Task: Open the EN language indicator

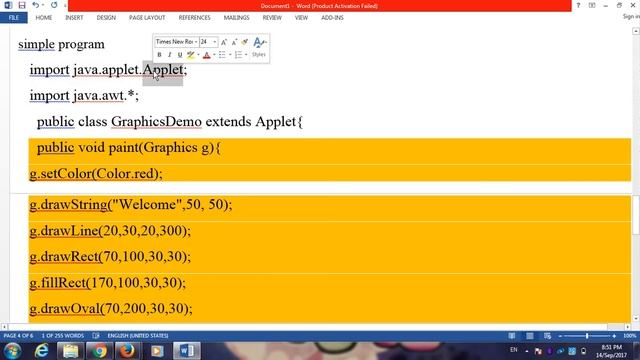Action: [x=513, y=350]
